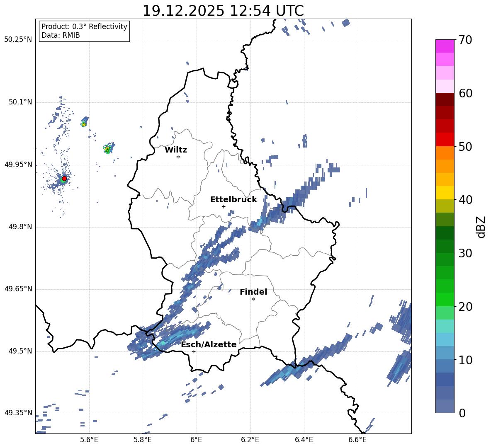
Task: Click the dBZ colorbar axis label
Action: [x=480, y=227]
